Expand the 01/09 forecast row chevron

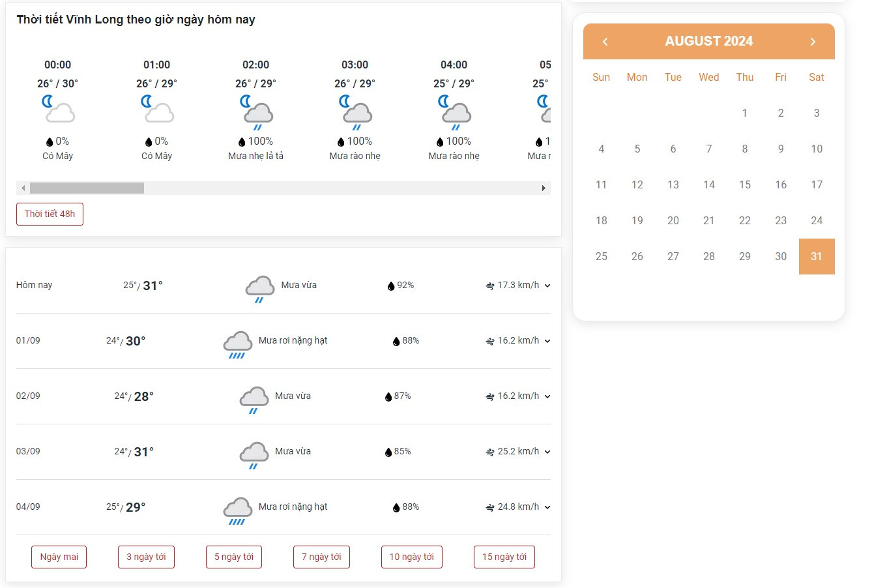click(x=547, y=342)
